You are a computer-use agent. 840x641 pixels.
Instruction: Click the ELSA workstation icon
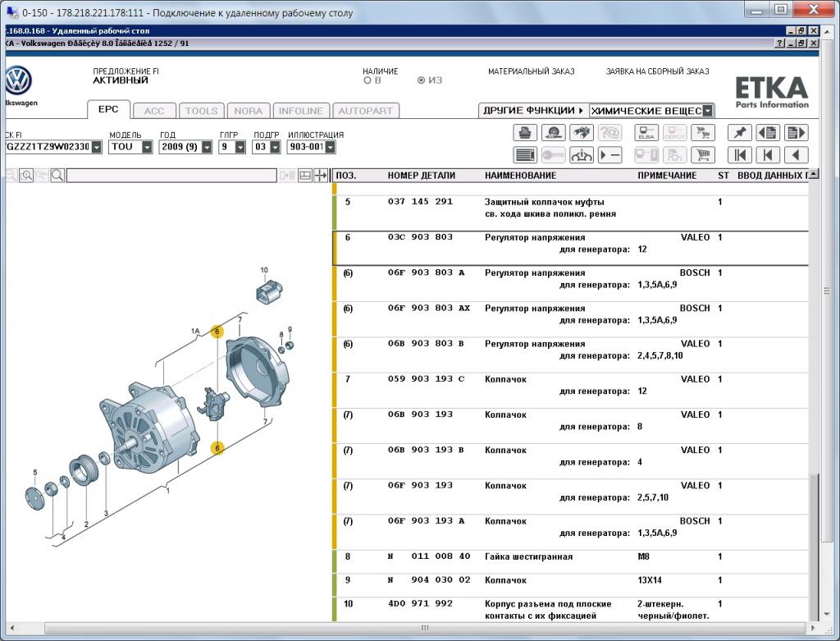pos(646,133)
